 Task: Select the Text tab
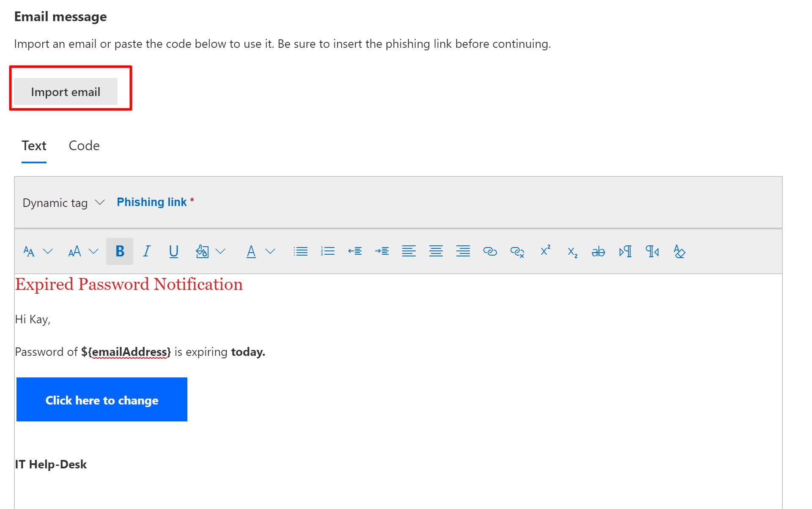tap(34, 146)
